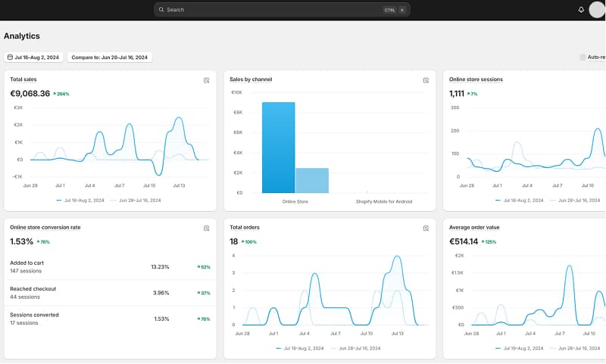Image resolution: width=606 pixels, height=364 pixels.
Task: Open the Total sales report title
Action: pyautogui.click(x=23, y=79)
